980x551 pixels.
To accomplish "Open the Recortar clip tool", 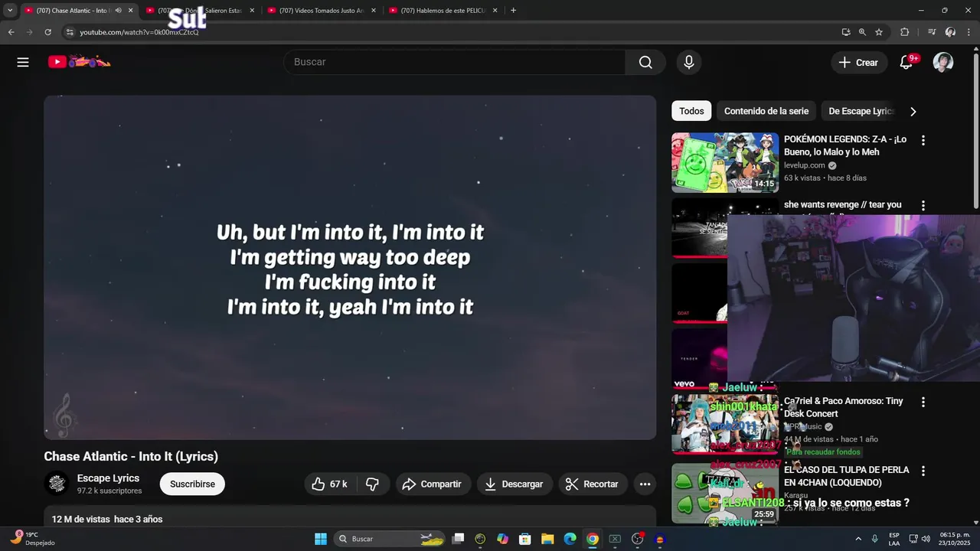I will point(593,484).
